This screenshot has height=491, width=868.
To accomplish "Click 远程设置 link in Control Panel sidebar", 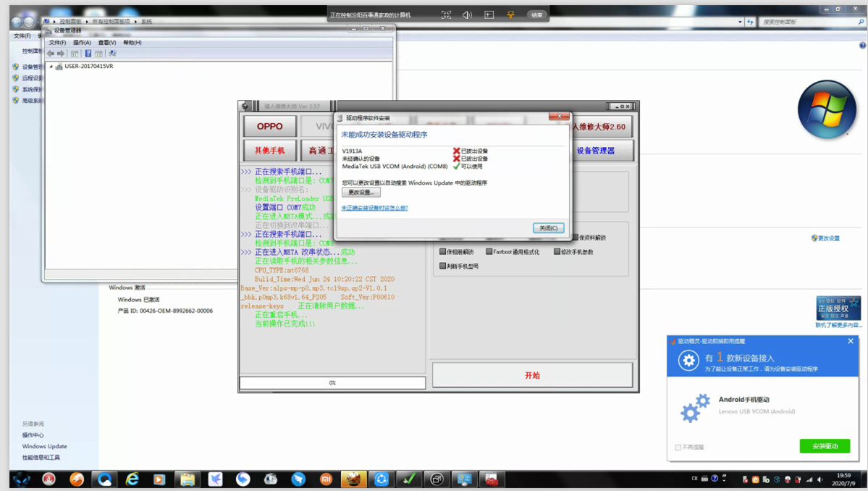I will click(32, 78).
